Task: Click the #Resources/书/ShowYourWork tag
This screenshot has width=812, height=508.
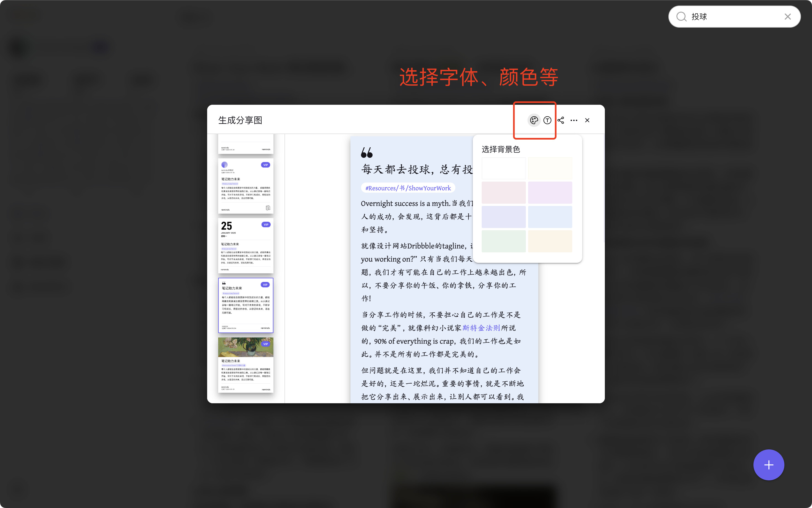Action: (408, 188)
